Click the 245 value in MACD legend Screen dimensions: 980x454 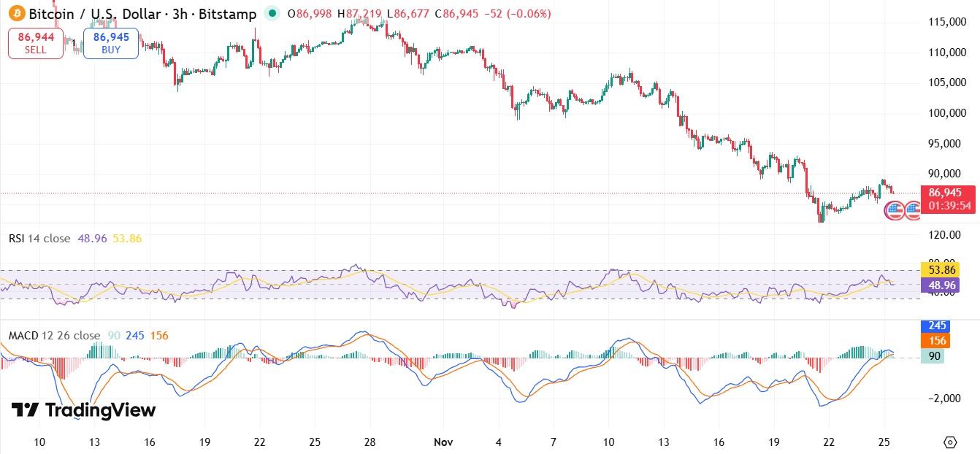pyautogui.click(x=134, y=336)
